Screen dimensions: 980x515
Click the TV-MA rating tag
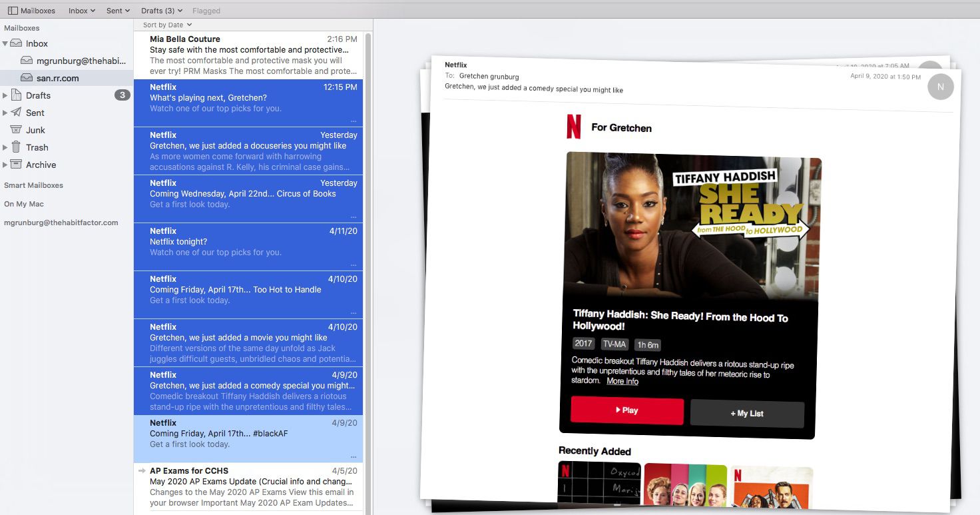614,344
